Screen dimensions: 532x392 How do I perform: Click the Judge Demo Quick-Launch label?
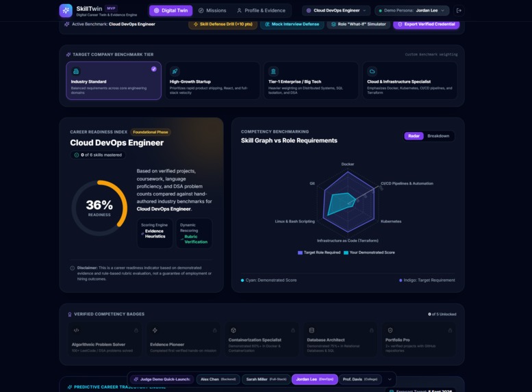tap(162, 379)
